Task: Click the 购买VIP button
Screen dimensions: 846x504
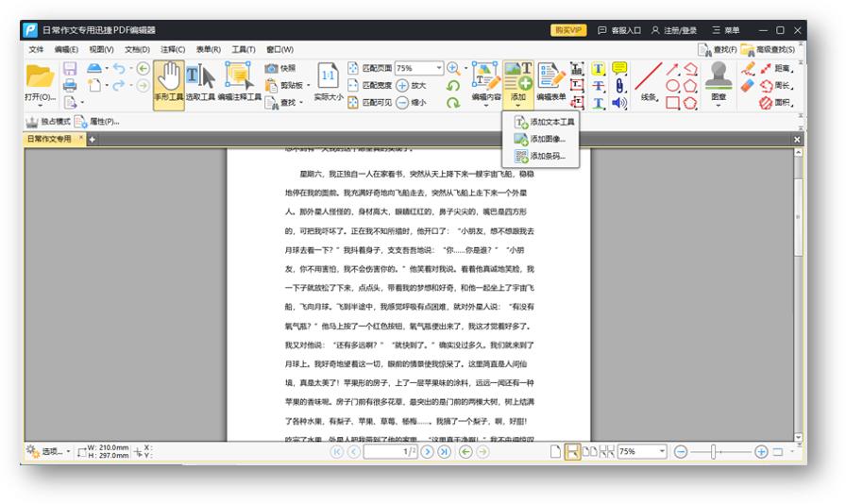Action: tap(568, 30)
